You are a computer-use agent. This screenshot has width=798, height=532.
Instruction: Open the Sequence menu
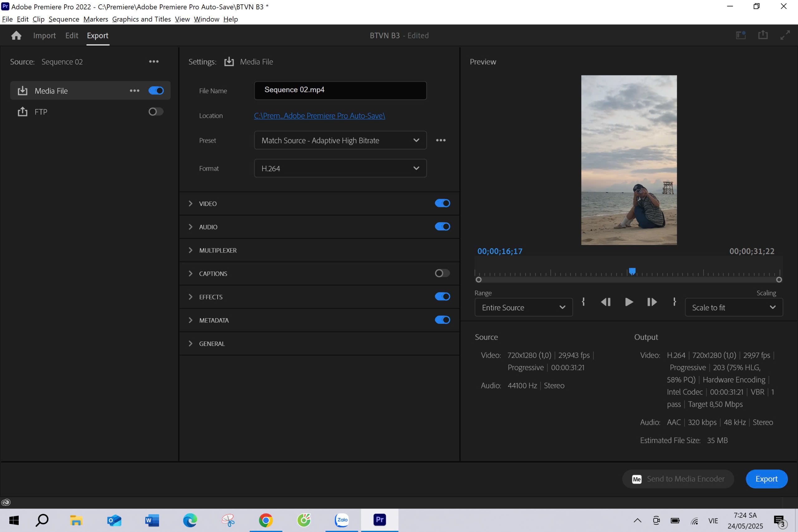coord(64,19)
